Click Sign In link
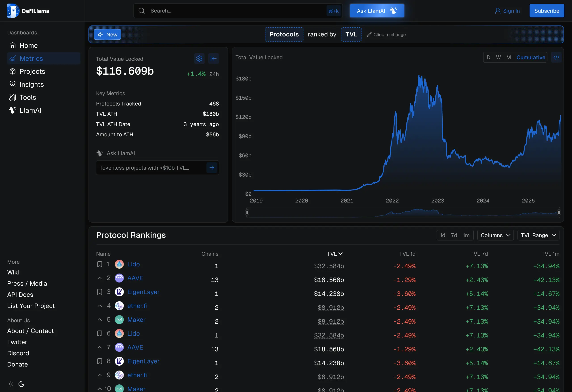 click(507, 11)
